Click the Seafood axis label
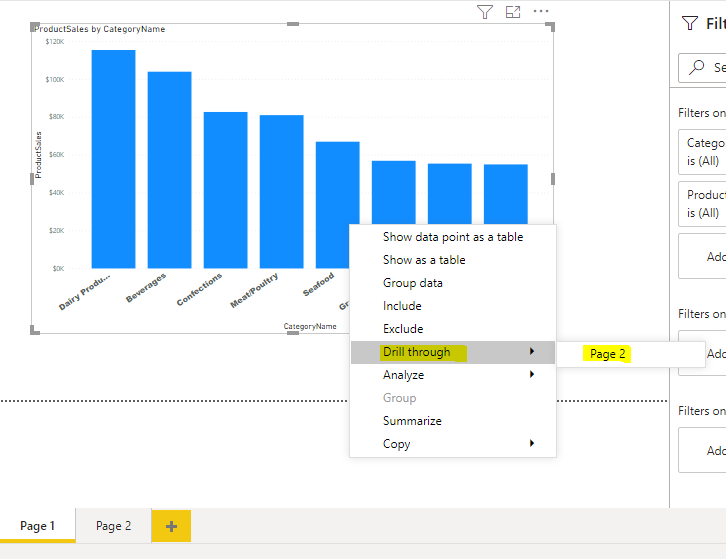The width and height of the screenshot is (726, 559). [x=319, y=284]
